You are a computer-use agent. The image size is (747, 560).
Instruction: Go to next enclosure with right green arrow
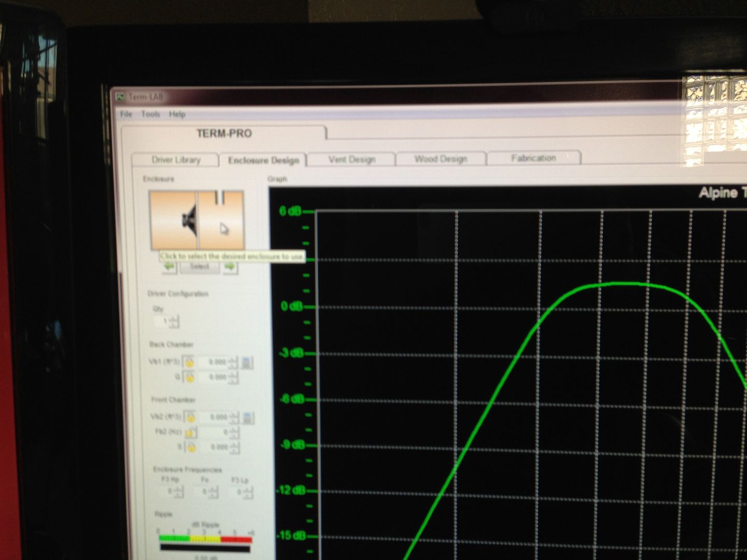(x=230, y=267)
